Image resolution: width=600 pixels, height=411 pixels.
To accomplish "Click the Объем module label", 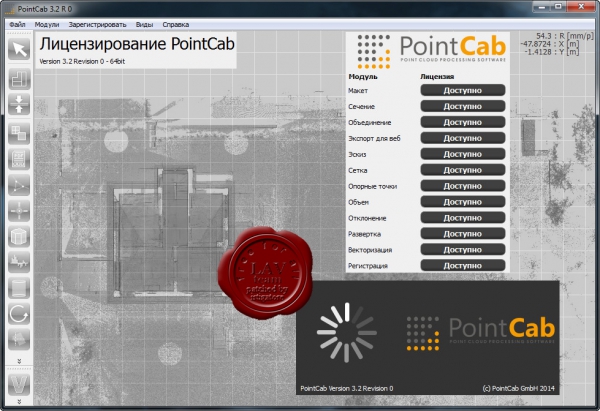I will point(358,202).
